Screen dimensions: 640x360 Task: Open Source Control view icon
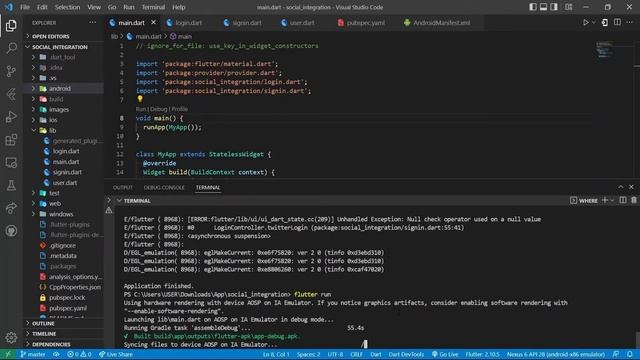point(11,71)
